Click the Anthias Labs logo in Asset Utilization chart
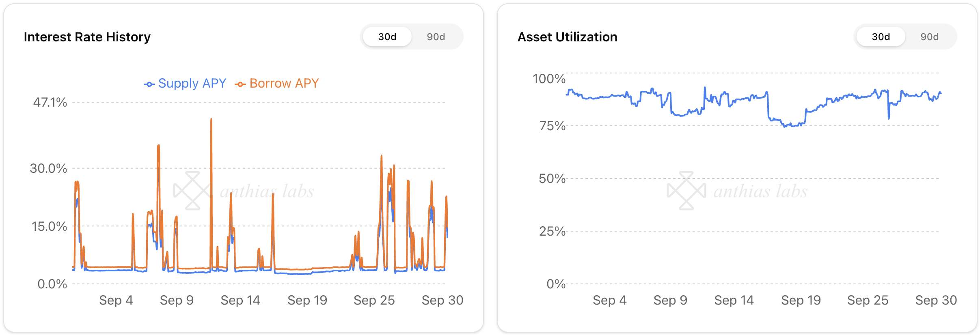Viewport: 980px width, 335px height. tap(686, 191)
